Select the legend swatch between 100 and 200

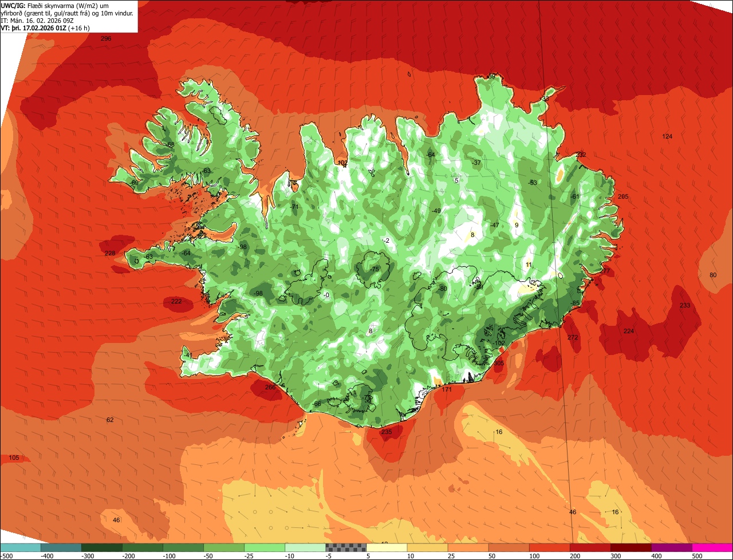click(549, 547)
